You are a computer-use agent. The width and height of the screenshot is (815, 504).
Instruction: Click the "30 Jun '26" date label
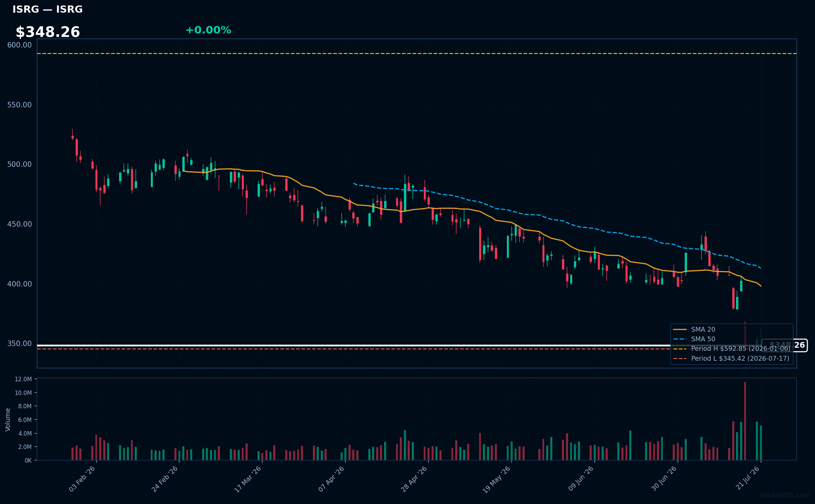pyautogui.click(x=664, y=479)
